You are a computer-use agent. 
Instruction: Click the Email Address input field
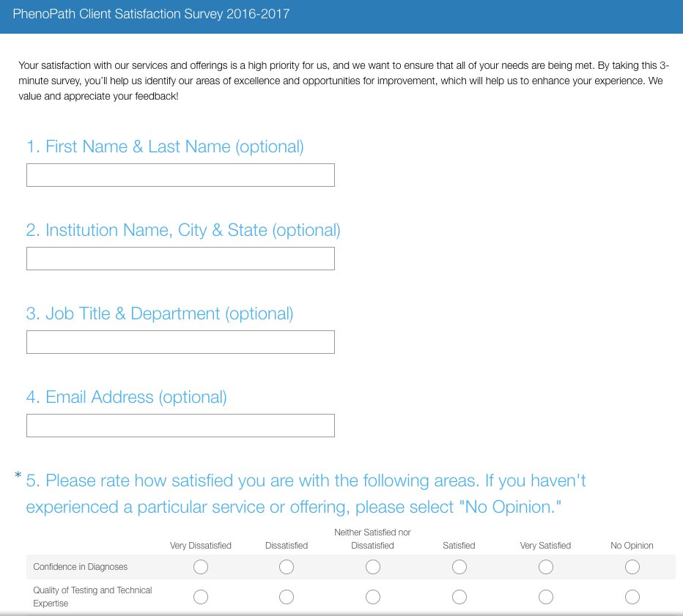[180, 426]
